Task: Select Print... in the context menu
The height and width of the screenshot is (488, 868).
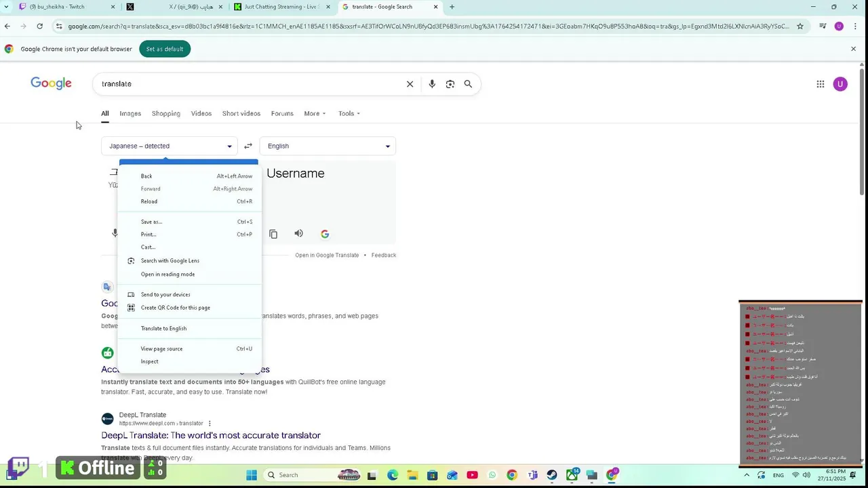Action: click(189, 235)
